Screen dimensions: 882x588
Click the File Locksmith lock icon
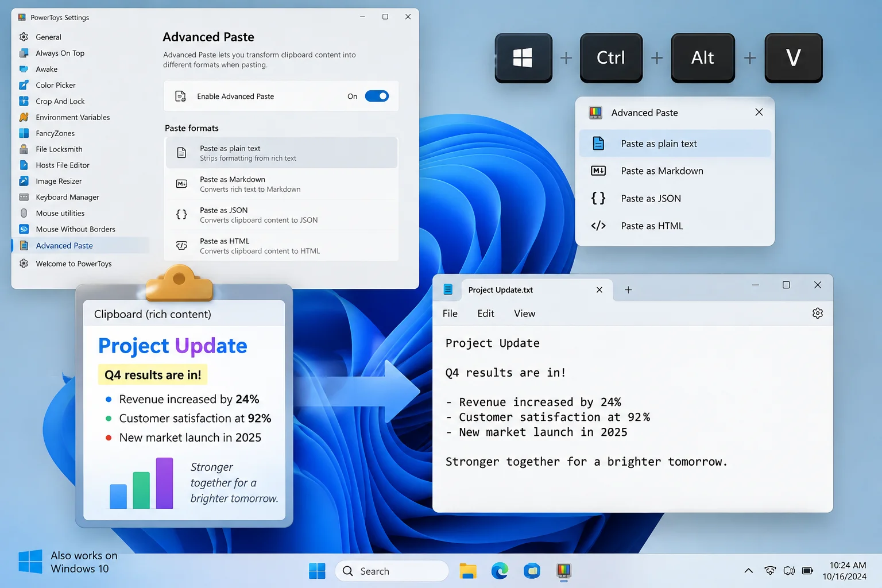pyautogui.click(x=24, y=149)
